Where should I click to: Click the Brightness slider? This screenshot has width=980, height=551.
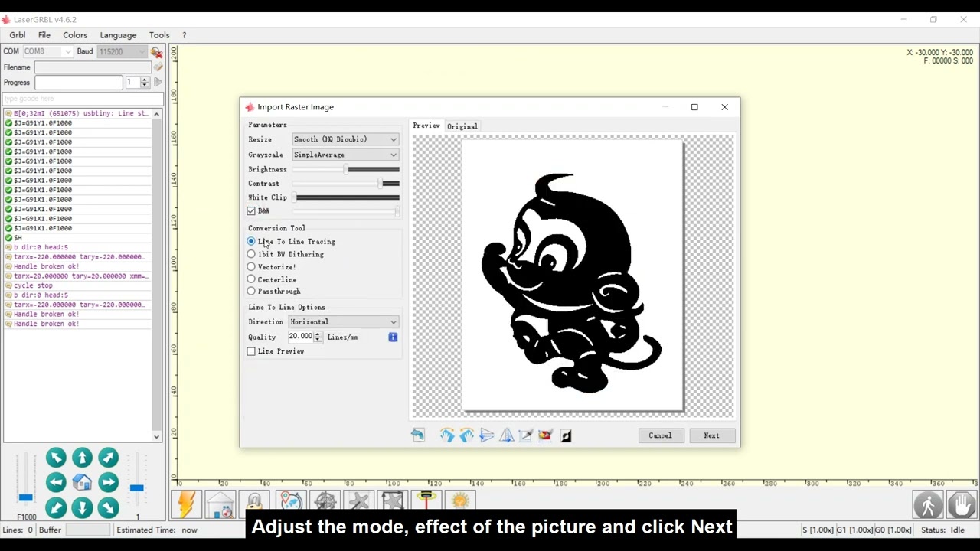pos(346,169)
